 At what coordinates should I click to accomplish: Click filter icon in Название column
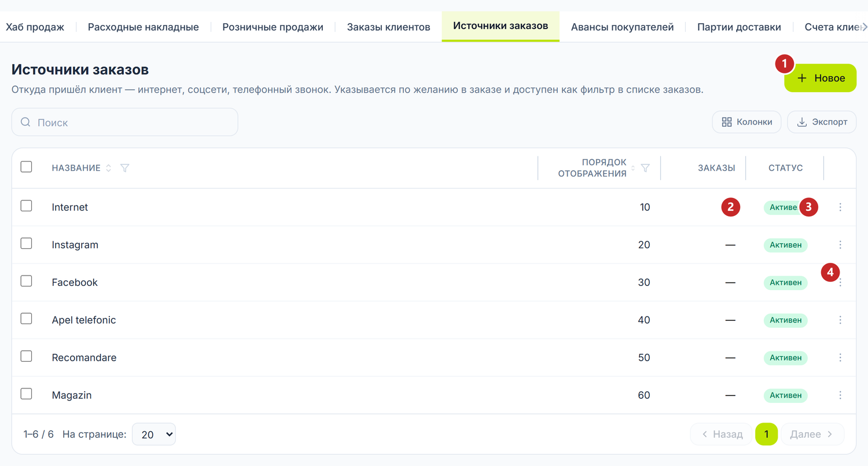point(124,168)
